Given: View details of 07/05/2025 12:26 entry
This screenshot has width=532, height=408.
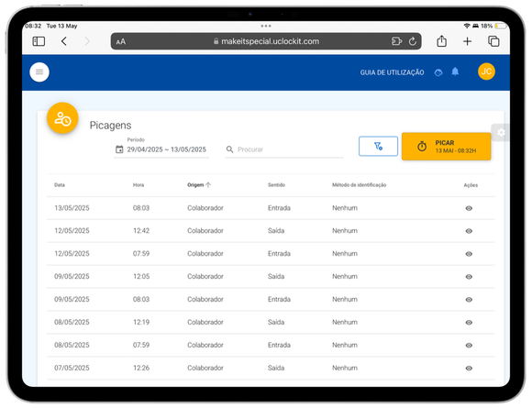Looking at the screenshot, I should (x=469, y=368).
